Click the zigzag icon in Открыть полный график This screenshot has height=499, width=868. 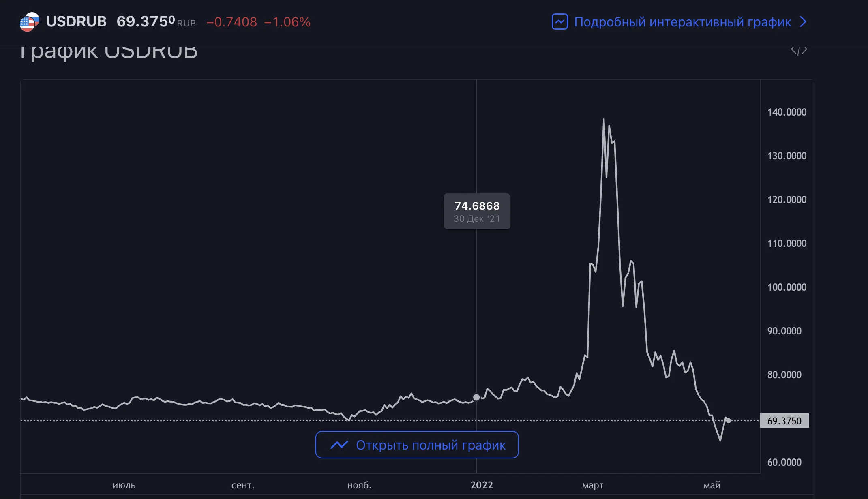point(339,445)
